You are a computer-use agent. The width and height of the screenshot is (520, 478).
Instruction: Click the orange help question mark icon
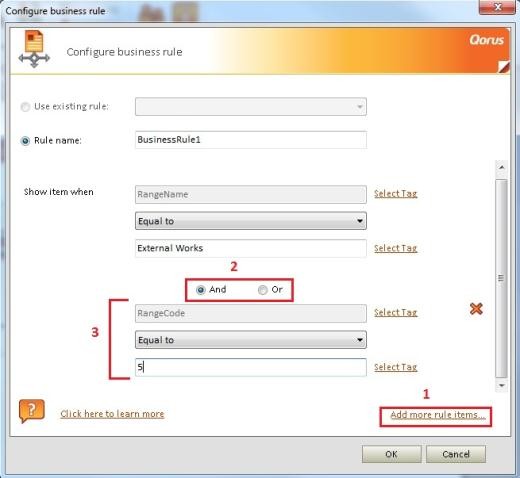[31, 411]
